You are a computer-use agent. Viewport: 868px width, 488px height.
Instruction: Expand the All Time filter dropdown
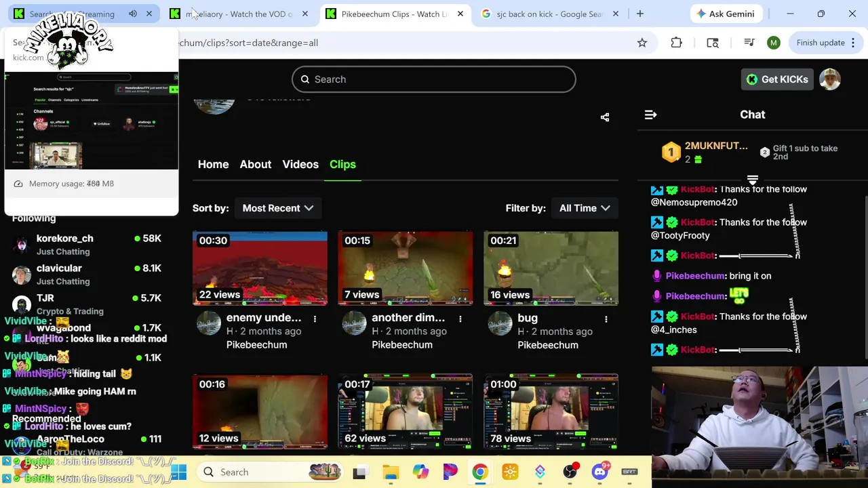[x=585, y=208]
